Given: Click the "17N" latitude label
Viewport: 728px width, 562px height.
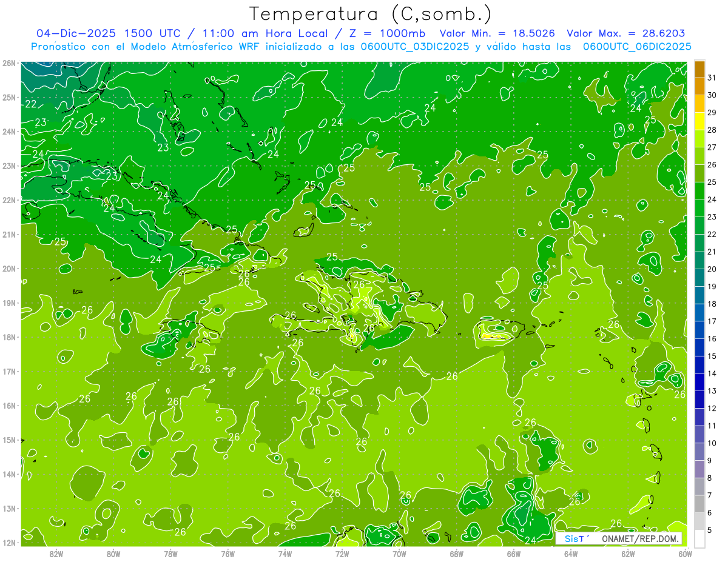Looking at the screenshot, I should coord(9,371).
